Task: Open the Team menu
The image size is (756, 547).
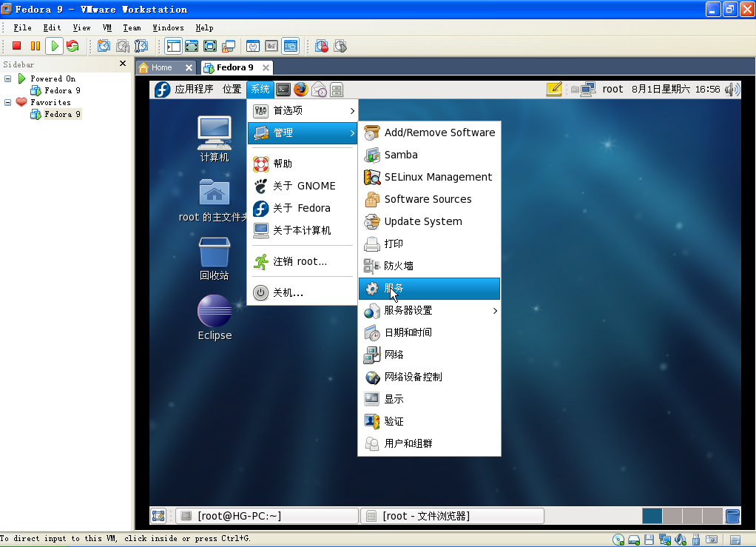Action: coord(132,27)
